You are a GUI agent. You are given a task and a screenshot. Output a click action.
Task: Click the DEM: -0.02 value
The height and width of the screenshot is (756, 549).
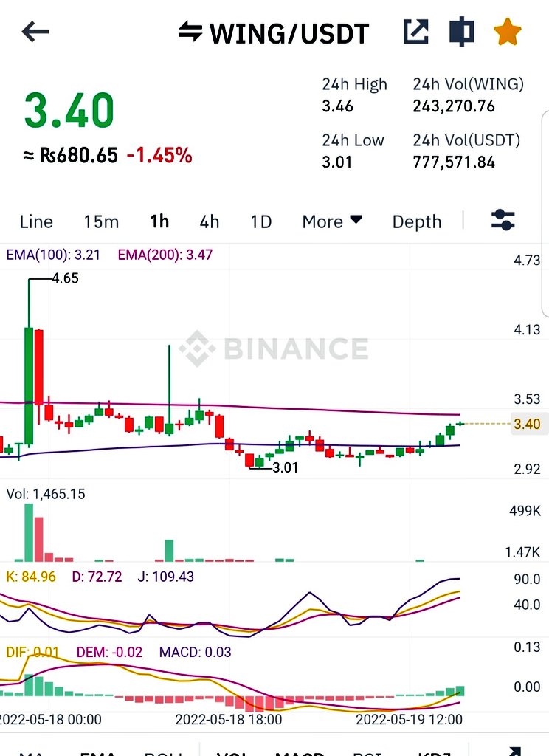click(109, 652)
